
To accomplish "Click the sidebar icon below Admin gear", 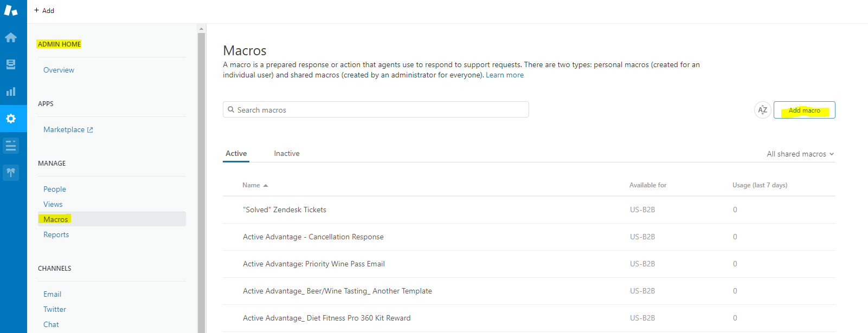I will [11, 146].
